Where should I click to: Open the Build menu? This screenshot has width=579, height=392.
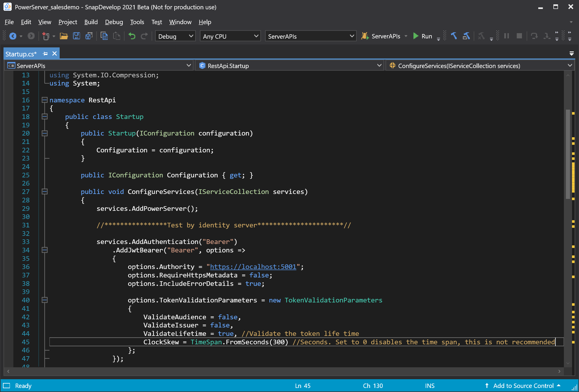[91, 22]
